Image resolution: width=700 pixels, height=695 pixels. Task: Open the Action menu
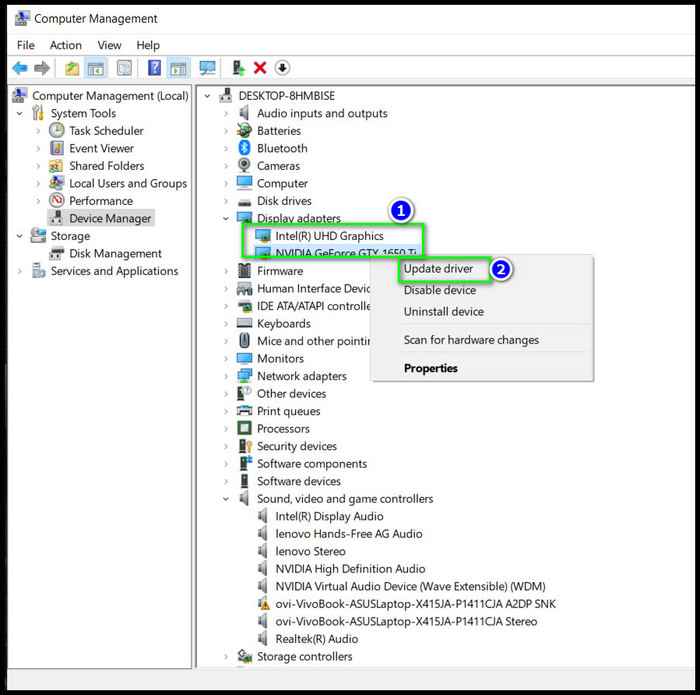click(66, 45)
